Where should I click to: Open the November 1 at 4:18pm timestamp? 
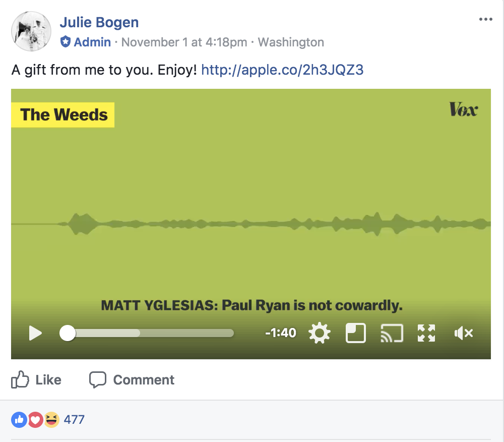[x=184, y=42]
